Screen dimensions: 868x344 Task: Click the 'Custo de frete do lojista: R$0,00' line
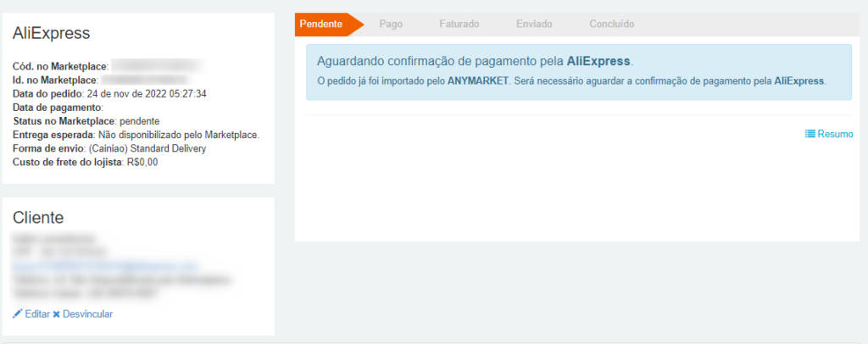86,163
